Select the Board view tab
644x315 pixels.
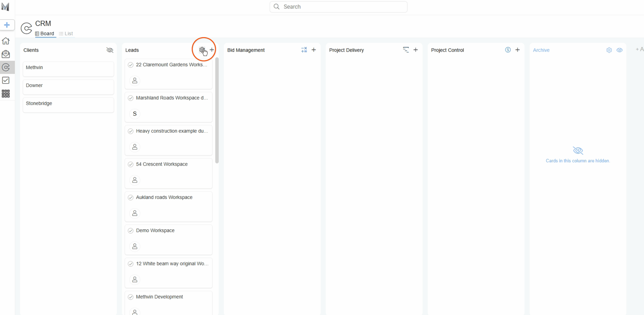coord(45,34)
